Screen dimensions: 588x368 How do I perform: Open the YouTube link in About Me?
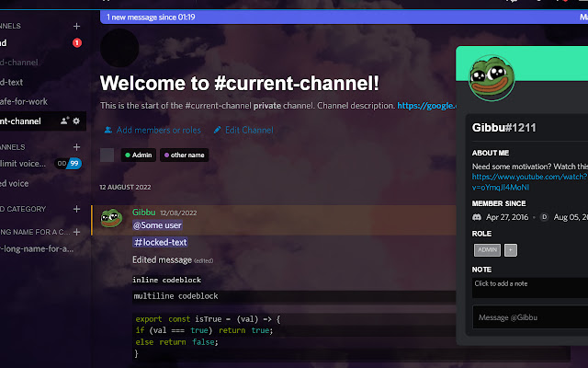click(529, 182)
